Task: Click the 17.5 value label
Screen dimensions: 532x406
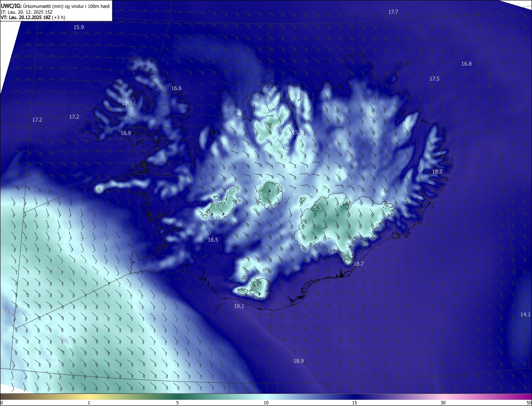Action: tap(434, 79)
